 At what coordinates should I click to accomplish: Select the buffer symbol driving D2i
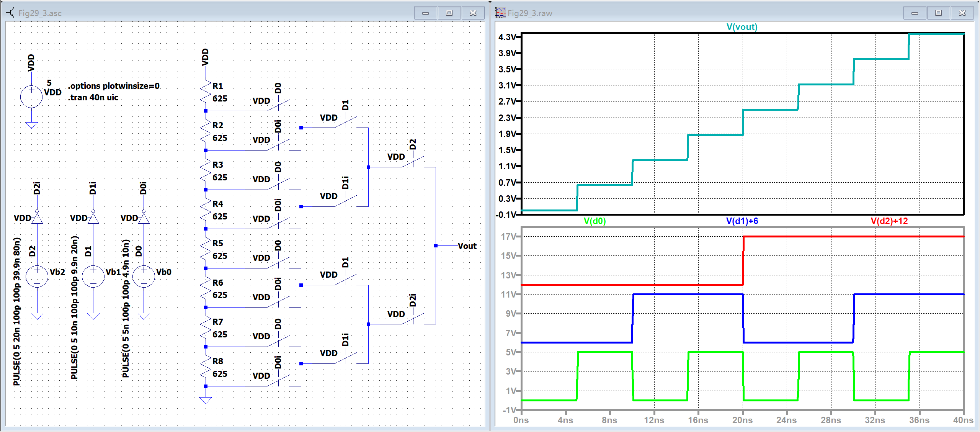pyautogui.click(x=36, y=219)
